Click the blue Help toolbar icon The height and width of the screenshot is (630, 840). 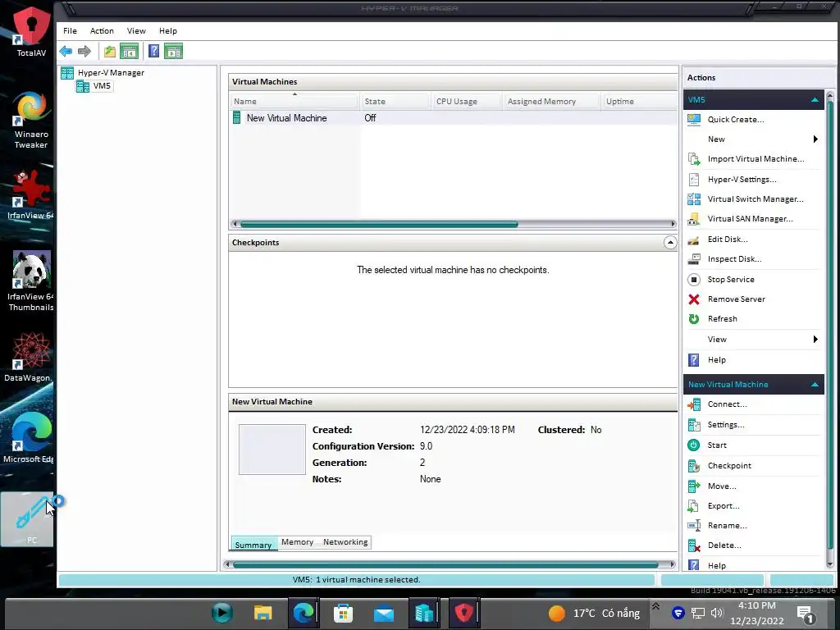coord(153,52)
